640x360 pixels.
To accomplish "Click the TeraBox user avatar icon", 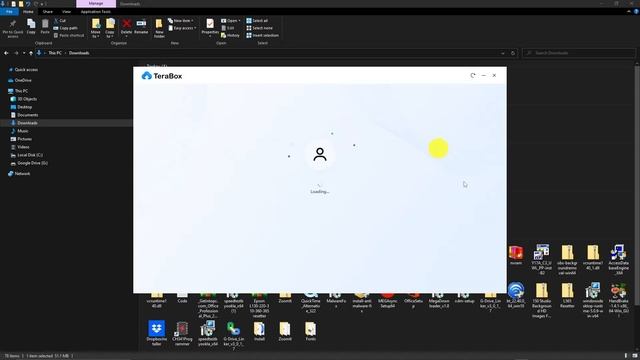I will [x=320, y=154].
